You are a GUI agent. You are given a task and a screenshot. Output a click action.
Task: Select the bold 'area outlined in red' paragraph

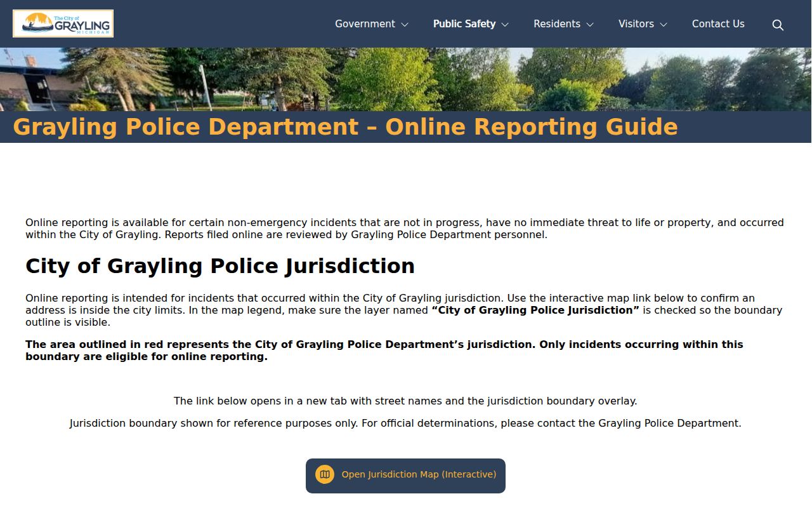[384, 351]
